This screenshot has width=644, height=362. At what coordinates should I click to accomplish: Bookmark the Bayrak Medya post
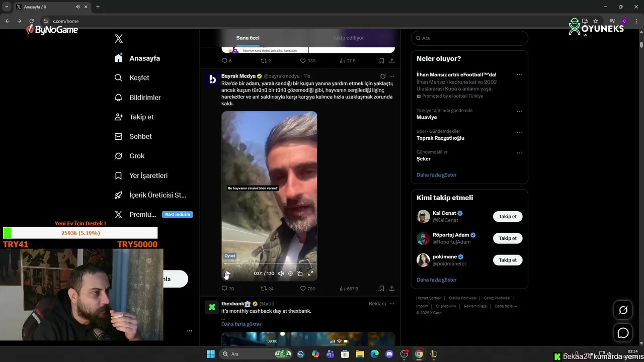[382, 289]
